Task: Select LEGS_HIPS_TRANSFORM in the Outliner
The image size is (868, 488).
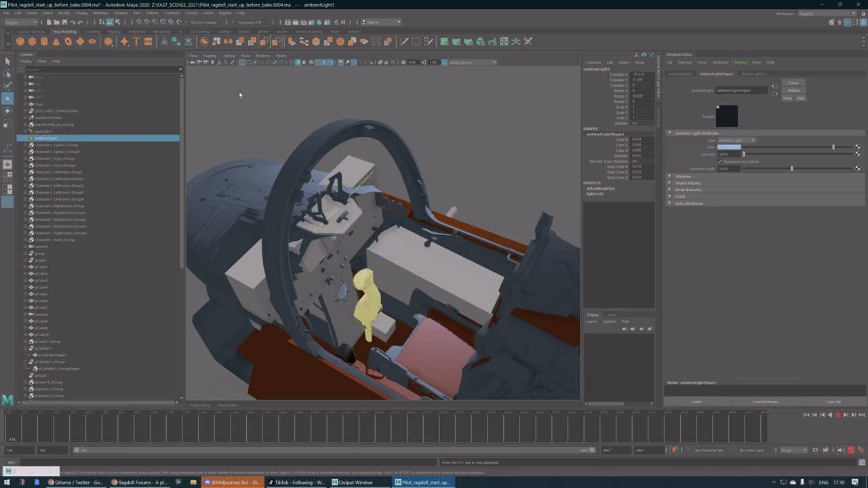Action: point(56,111)
